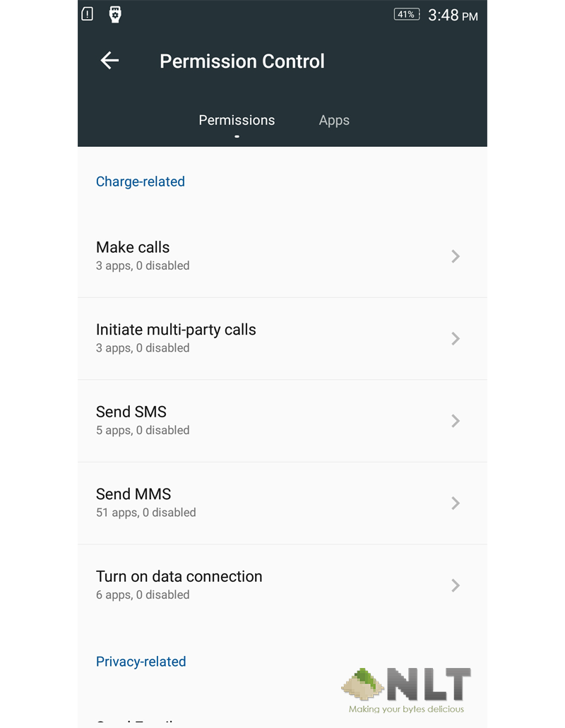565x728 pixels.
Task: Tap the alert notification icon in status bar
Action: pyautogui.click(x=88, y=14)
